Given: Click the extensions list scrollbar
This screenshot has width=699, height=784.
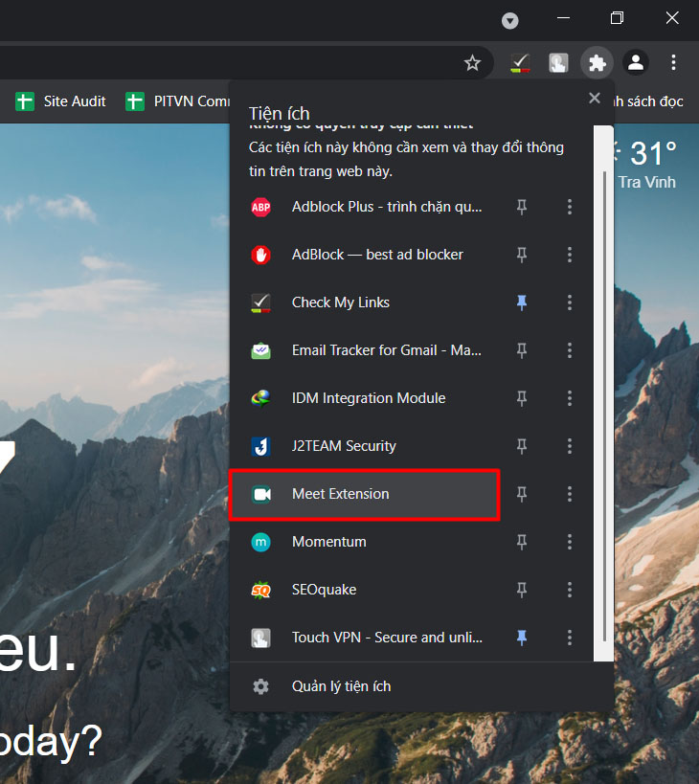Looking at the screenshot, I should click(603, 402).
